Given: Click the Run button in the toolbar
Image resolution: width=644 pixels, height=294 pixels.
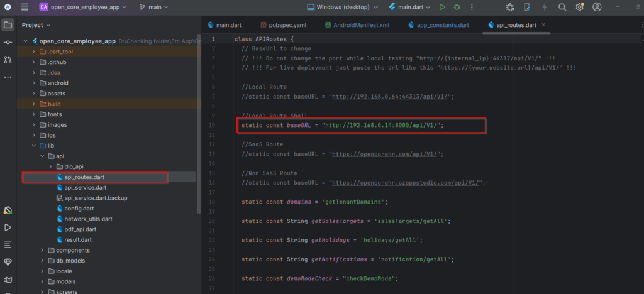Looking at the screenshot, I should [x=442, y=8].
